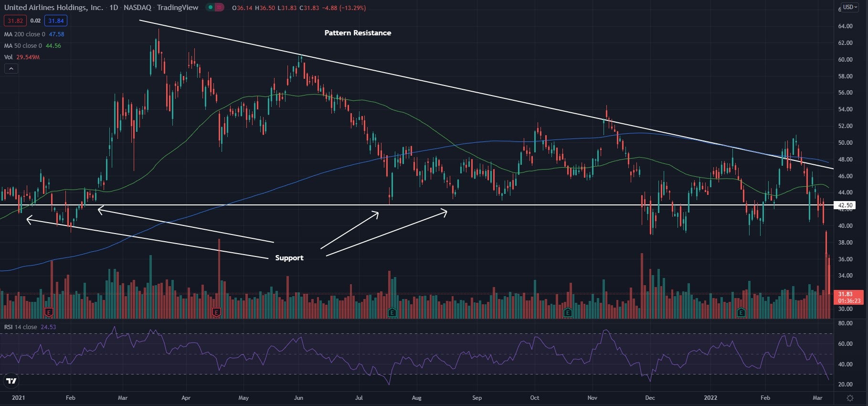Select the MA 200 close indicator legend
This screenshot has height=406, width=868.
click(x=24, y=34)
